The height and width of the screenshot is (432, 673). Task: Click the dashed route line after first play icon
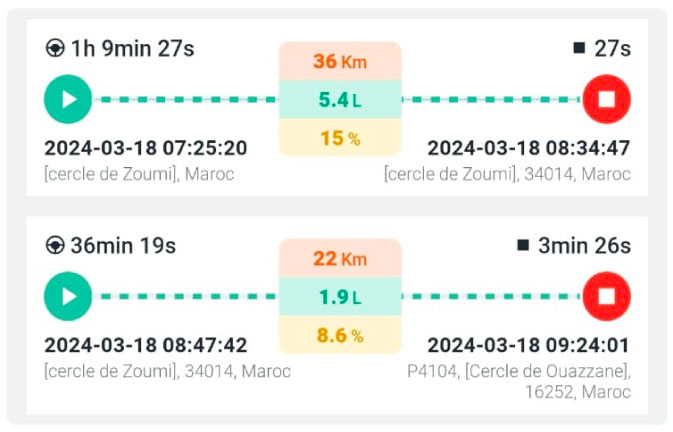tap(186, 100)
